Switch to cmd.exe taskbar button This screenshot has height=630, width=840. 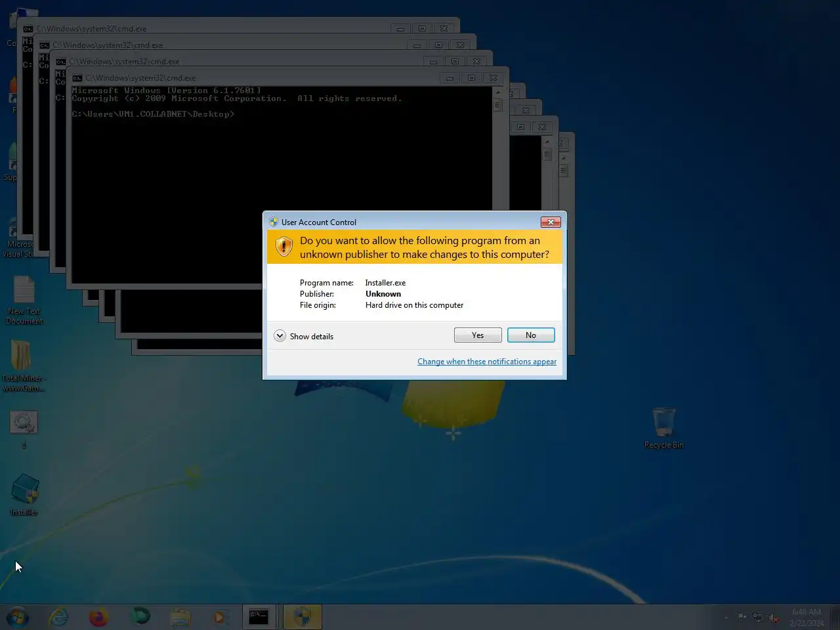click(259, 617)
